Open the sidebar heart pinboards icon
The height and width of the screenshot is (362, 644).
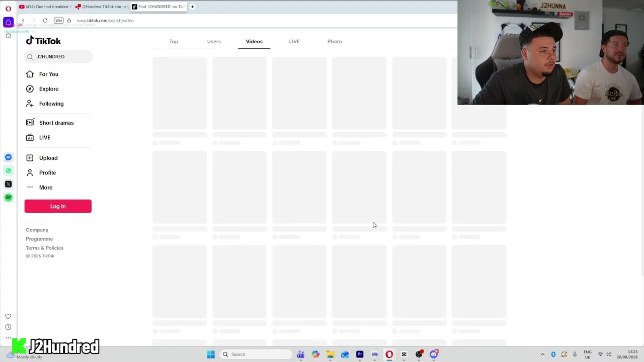click(x=8, y=316)
